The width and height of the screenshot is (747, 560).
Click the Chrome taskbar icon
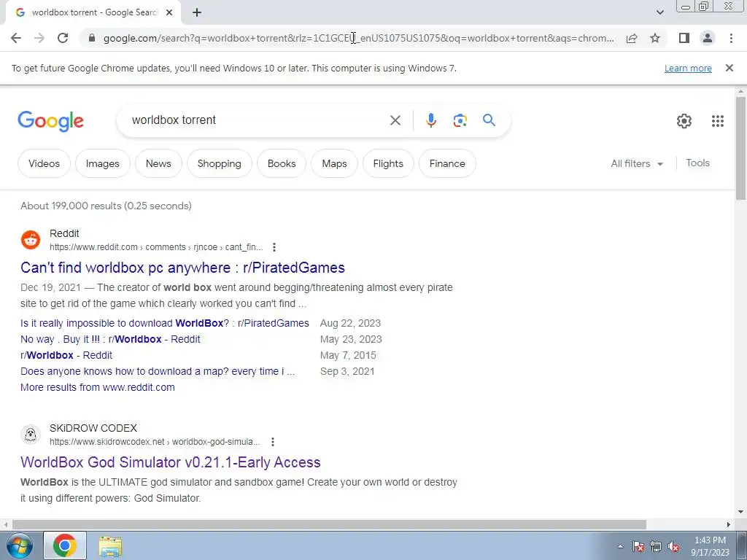pyautogui.click(x=65, y=545)
